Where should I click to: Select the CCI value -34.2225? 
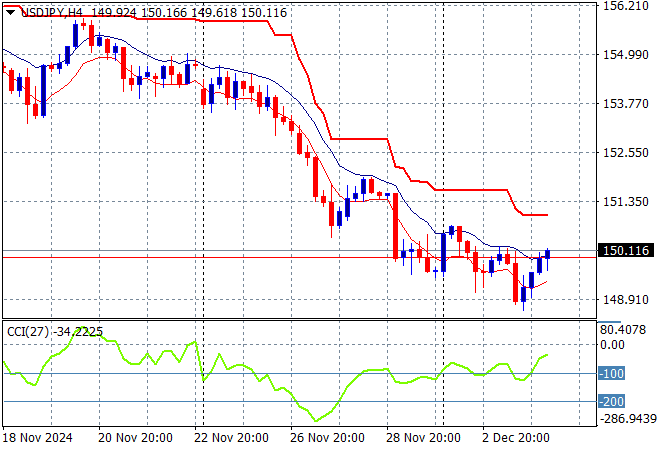coord(78,332)
